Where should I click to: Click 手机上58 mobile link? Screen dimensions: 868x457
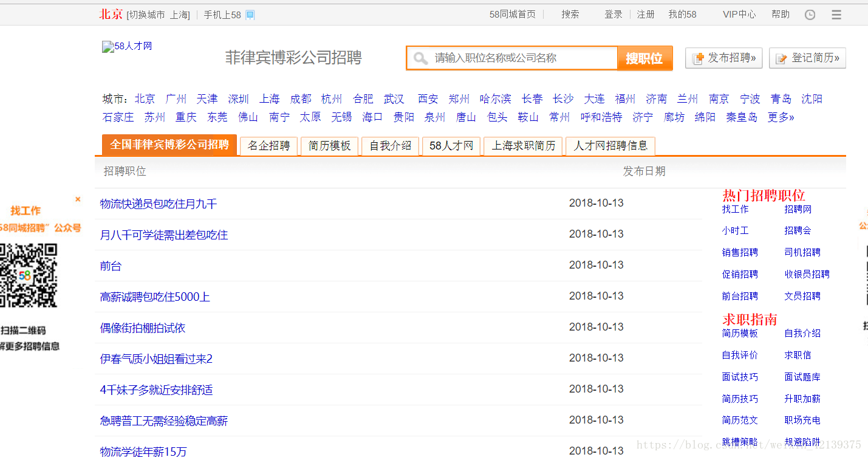222,15
